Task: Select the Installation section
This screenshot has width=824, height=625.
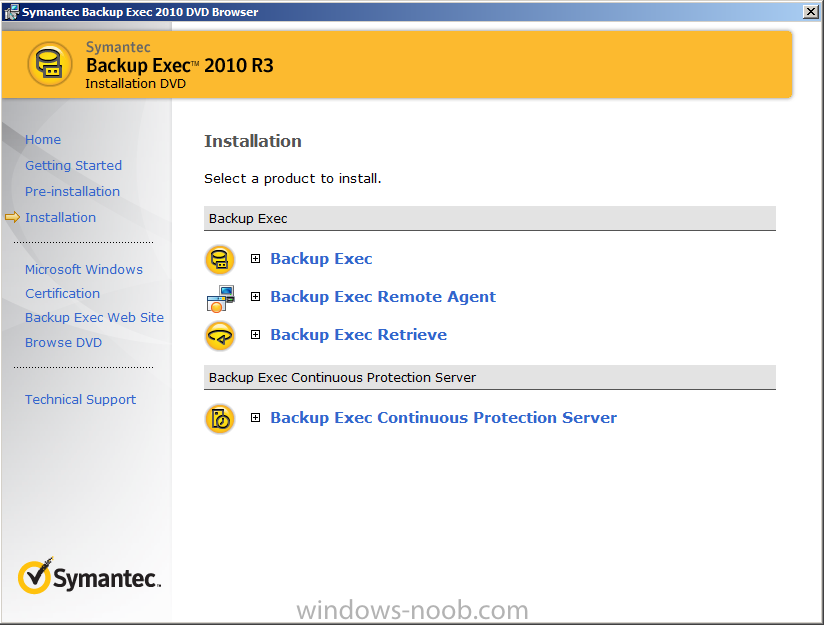Action: click(x=60, y=217)
